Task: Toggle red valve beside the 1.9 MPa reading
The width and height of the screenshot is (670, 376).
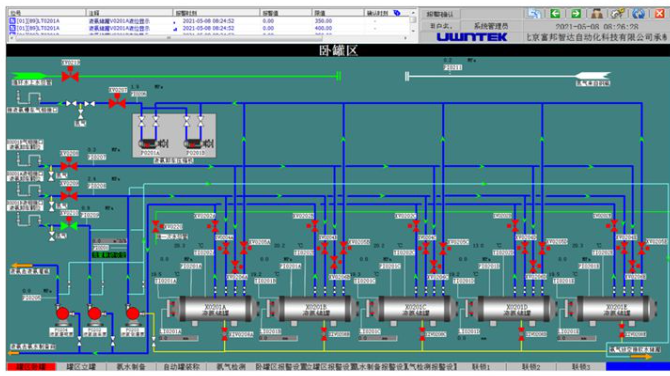Action: pos(117,102)
